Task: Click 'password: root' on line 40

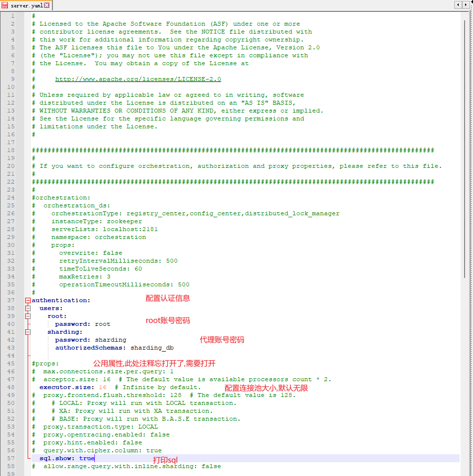Action: click(82, 324)
